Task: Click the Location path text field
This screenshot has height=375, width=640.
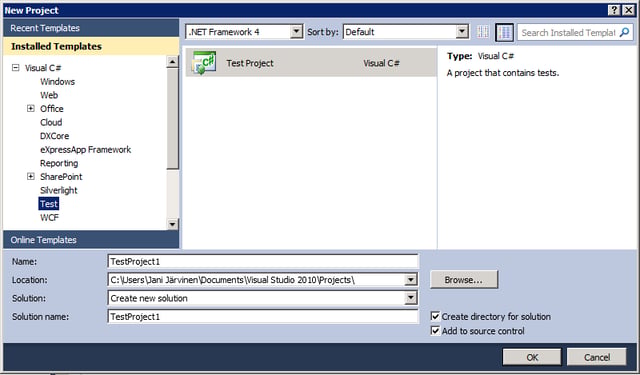Action: click(256, 280)
